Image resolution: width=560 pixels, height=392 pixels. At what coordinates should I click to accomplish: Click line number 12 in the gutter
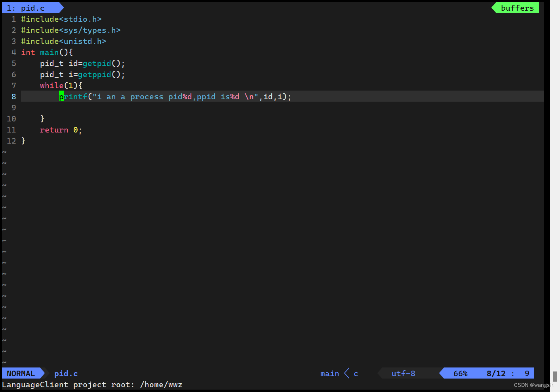[11, 141]
